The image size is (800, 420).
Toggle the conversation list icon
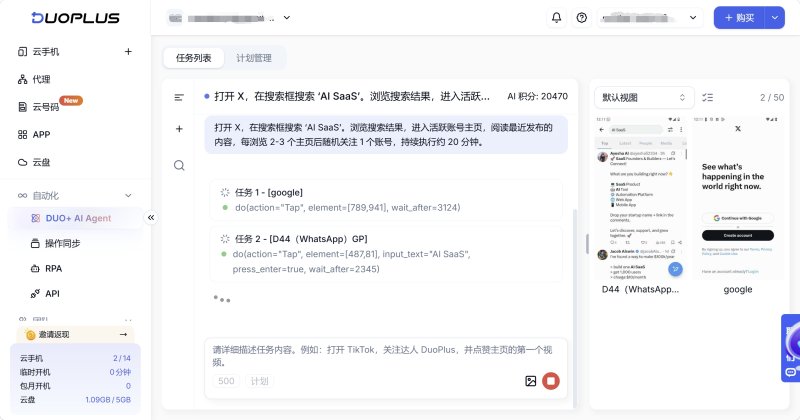pyautogui.click(x=179, y=97)
